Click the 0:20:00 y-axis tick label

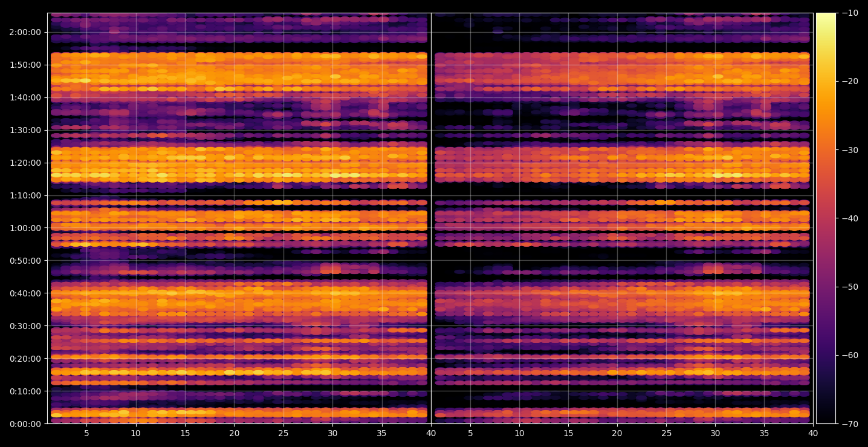(x=24, y=359)
